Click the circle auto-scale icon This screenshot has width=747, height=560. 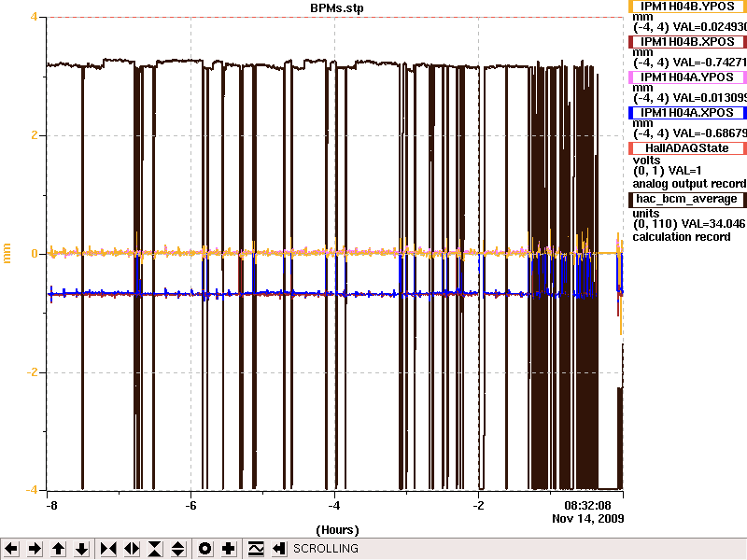[x=204, y=549]
